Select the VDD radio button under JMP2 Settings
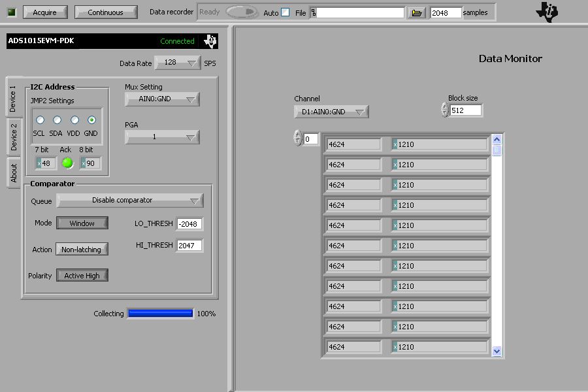The height and width of the screenshot is (392, 588). [74, 120]
